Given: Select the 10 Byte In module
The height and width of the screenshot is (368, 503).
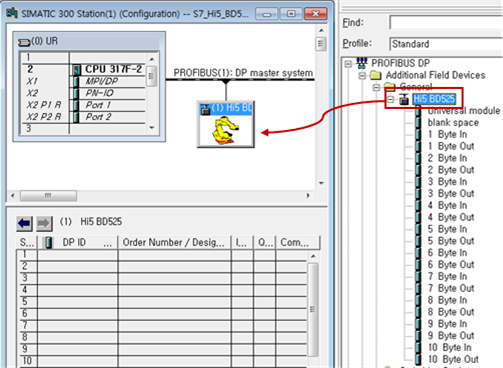Looking at the screenshot, I should point(450,348).
